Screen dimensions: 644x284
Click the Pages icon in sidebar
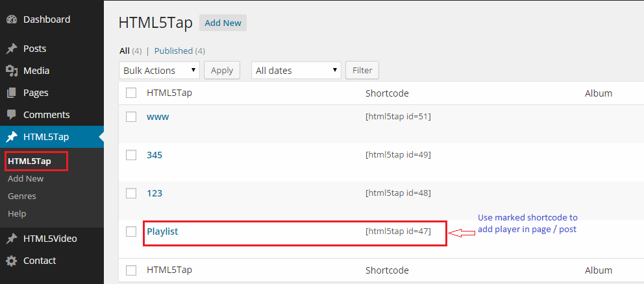12,93
